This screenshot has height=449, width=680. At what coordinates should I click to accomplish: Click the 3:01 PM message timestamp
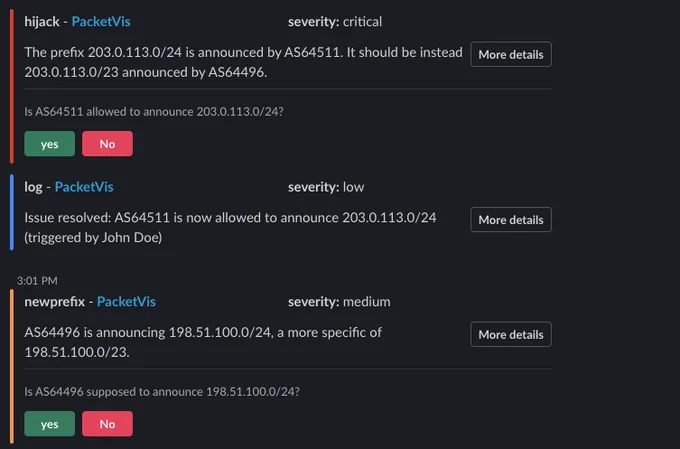click(x=37, y=281)
